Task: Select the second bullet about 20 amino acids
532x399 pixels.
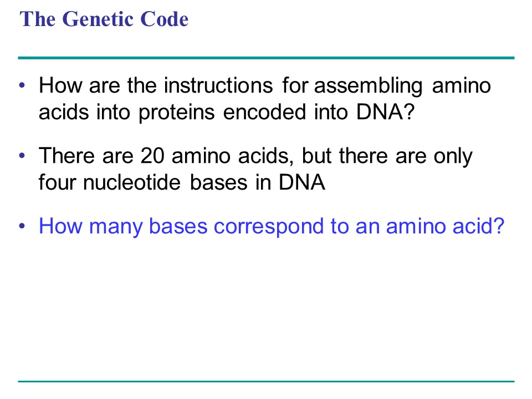Action: pos(255,170)
